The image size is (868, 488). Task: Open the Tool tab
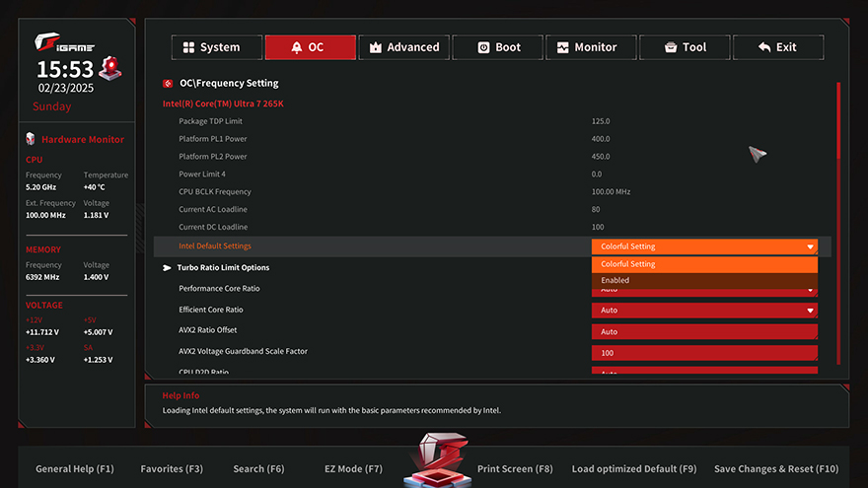(x=685, y=47)
